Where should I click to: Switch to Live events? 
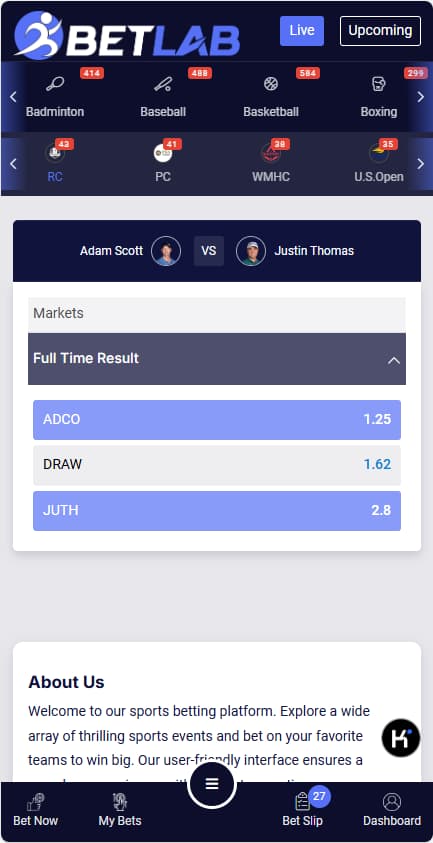pyautogui.click(x=302, y=31)
